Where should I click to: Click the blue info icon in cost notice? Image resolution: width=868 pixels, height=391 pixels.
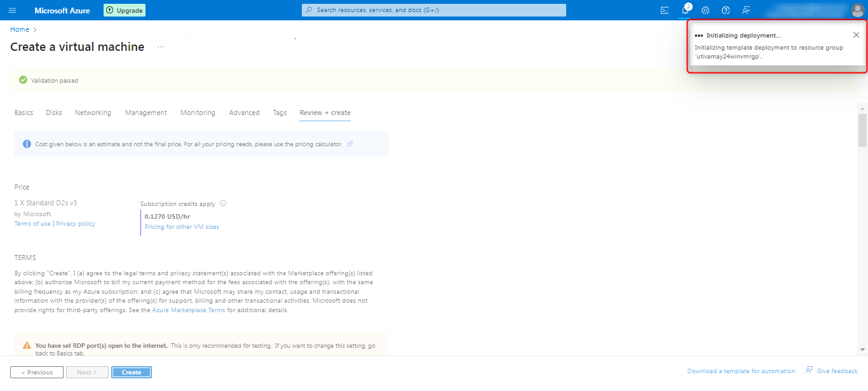pos(27,144)
